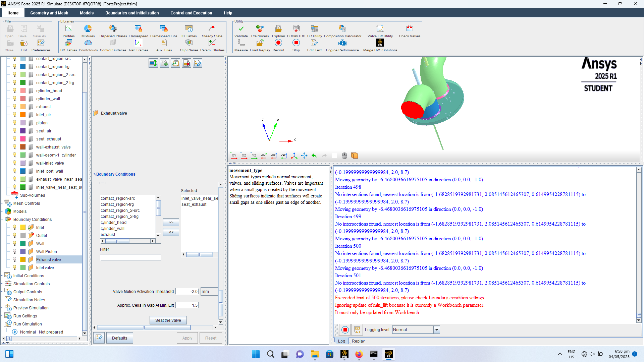Image resolution: width=644 pixels, height=362 pixels.
Task: Open Boundaries and Initialization tab
Action: pos(132,13)
